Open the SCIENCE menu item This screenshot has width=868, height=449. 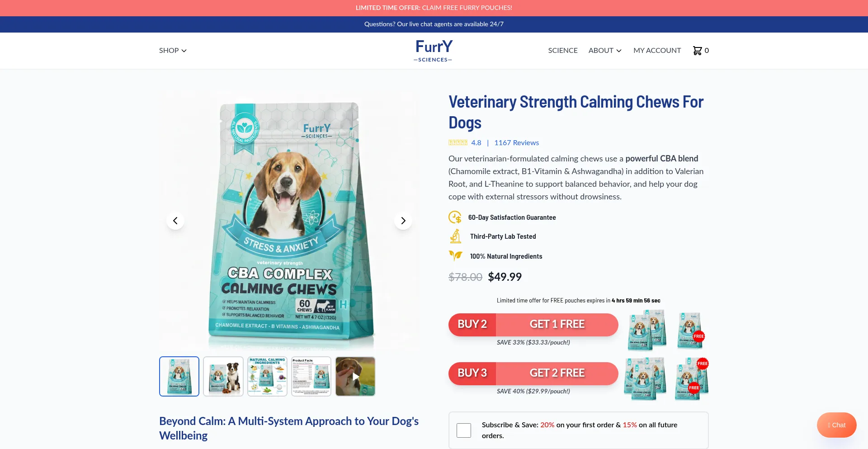pyautogui.click(x=563, y=51)
